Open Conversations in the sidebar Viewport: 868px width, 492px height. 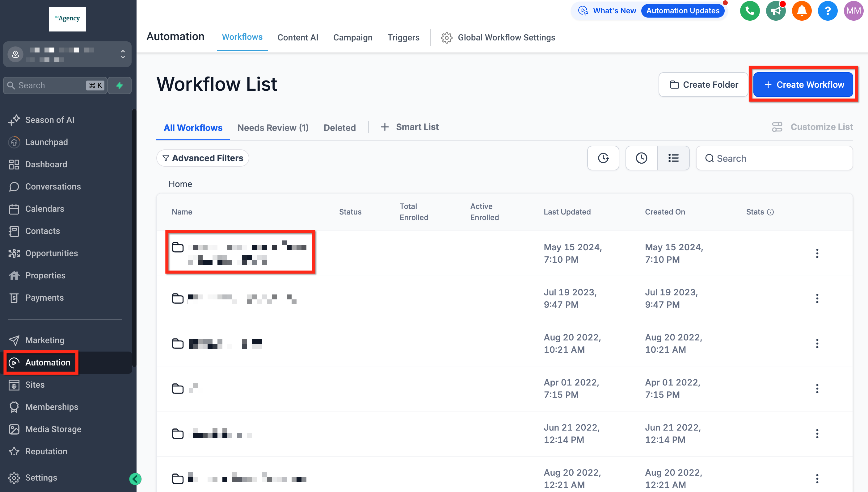(53, 186)
